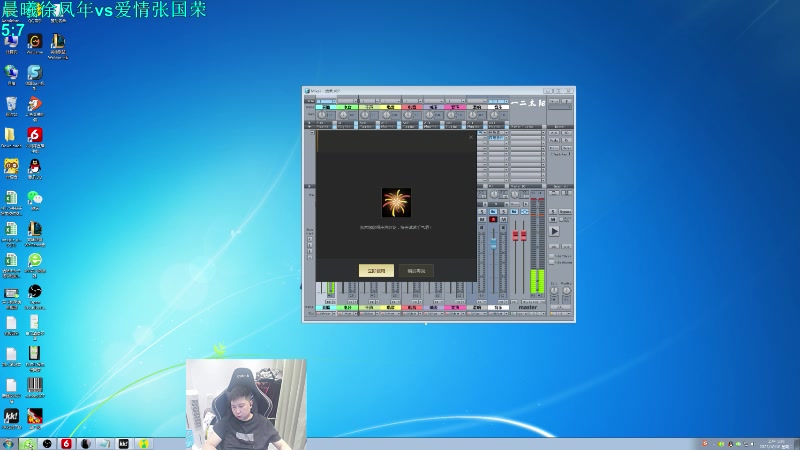Open the master section first slot dropdown

click(543, 133)
